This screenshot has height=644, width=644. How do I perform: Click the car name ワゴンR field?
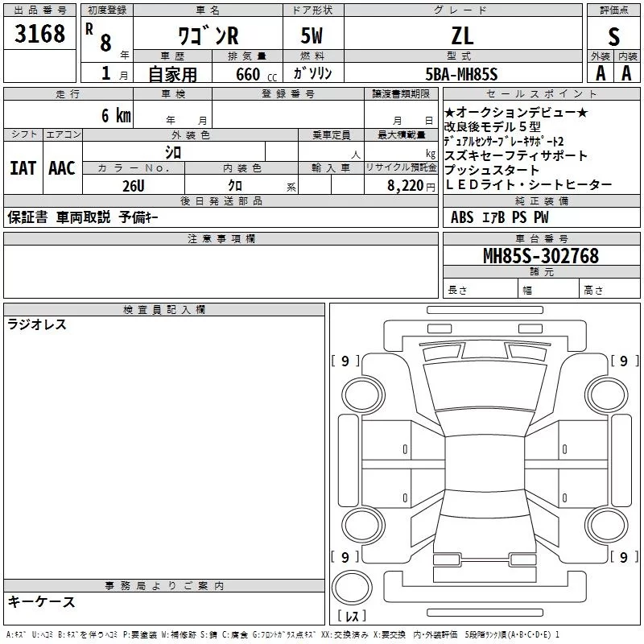tap(207, 36)
